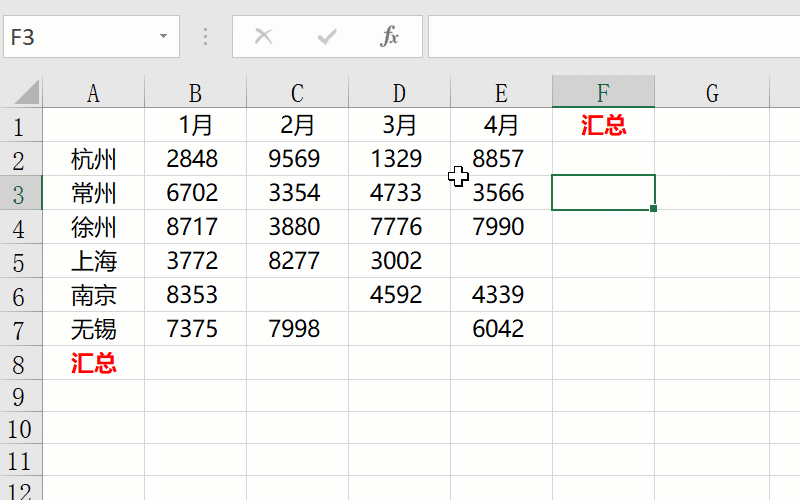Click the red 汇总 cell in row 8

[93, 363]
